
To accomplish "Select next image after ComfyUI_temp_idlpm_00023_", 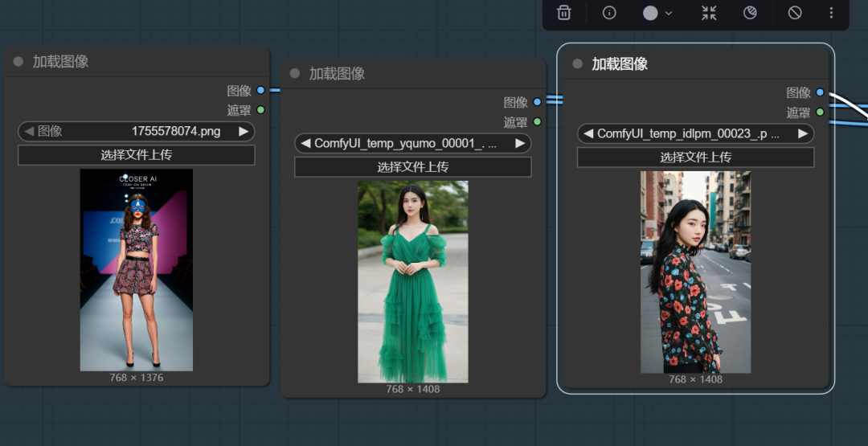I will 803,134.
